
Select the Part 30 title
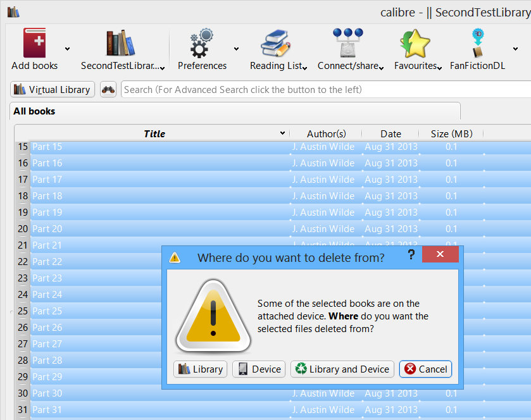click(x=47, y=393)
